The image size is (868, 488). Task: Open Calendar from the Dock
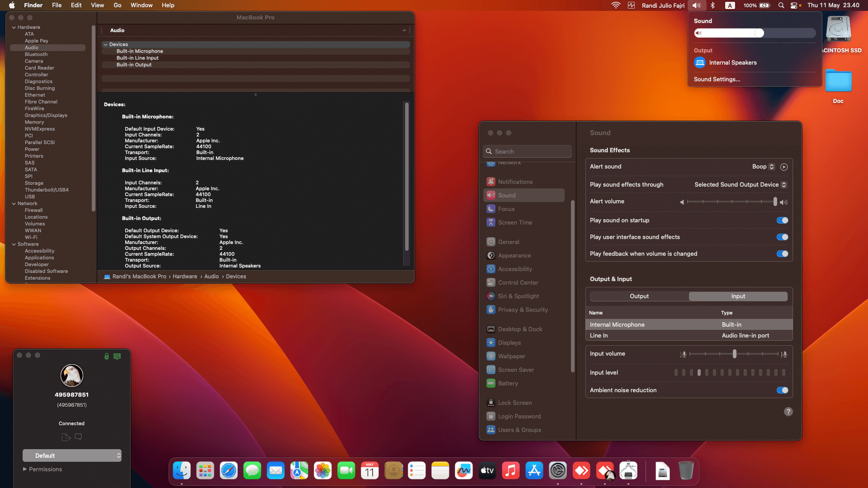[x=370, y=471]
